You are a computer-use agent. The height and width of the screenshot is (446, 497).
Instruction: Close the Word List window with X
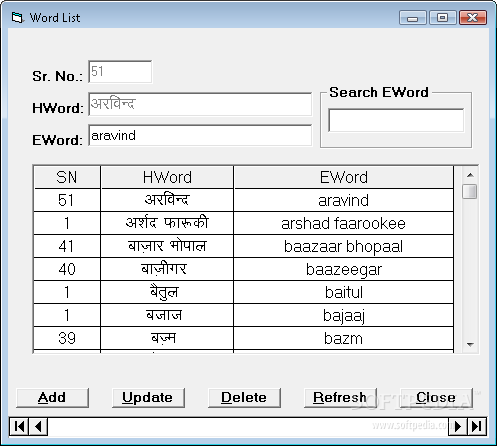coord(473,17)
